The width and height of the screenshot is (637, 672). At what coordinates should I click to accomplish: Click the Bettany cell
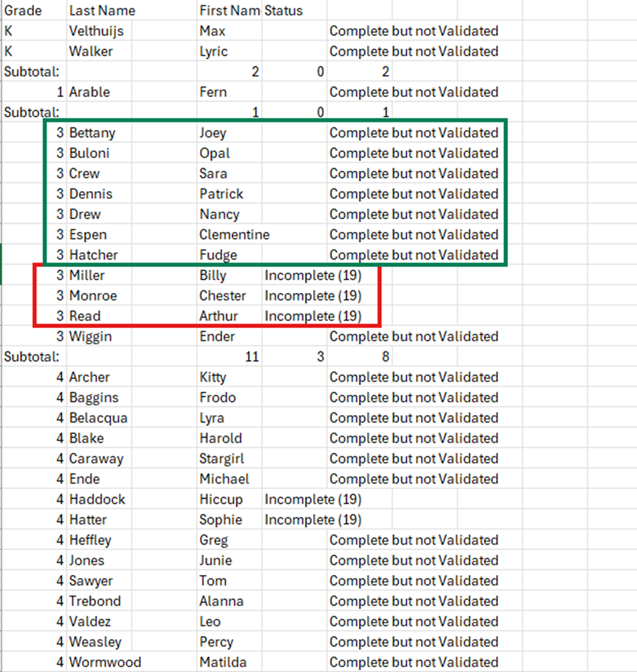[100, 133]
